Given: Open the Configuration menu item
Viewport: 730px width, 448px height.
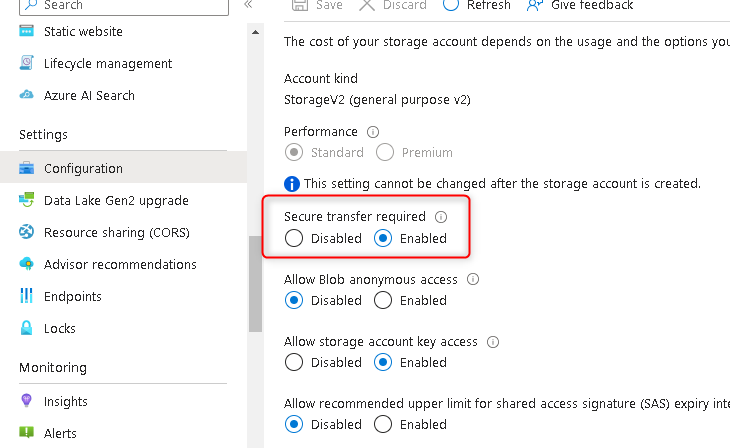Looking at the screenshot, I should tap(83, 169).
